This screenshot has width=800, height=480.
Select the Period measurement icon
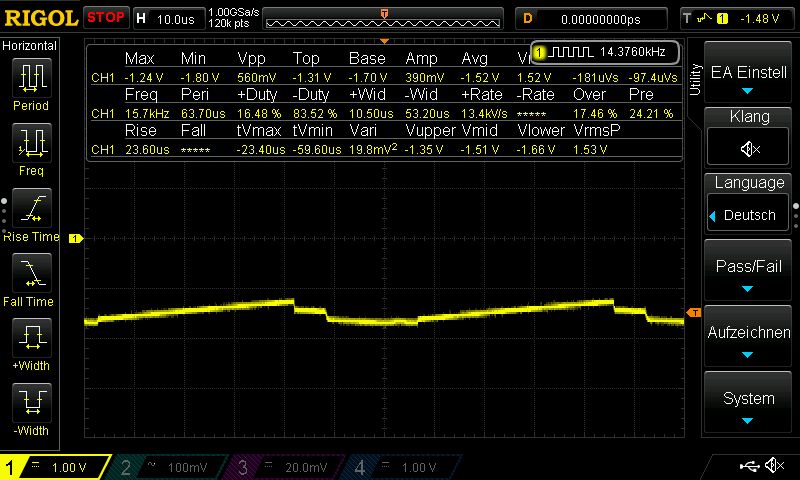tap(31, 80)
